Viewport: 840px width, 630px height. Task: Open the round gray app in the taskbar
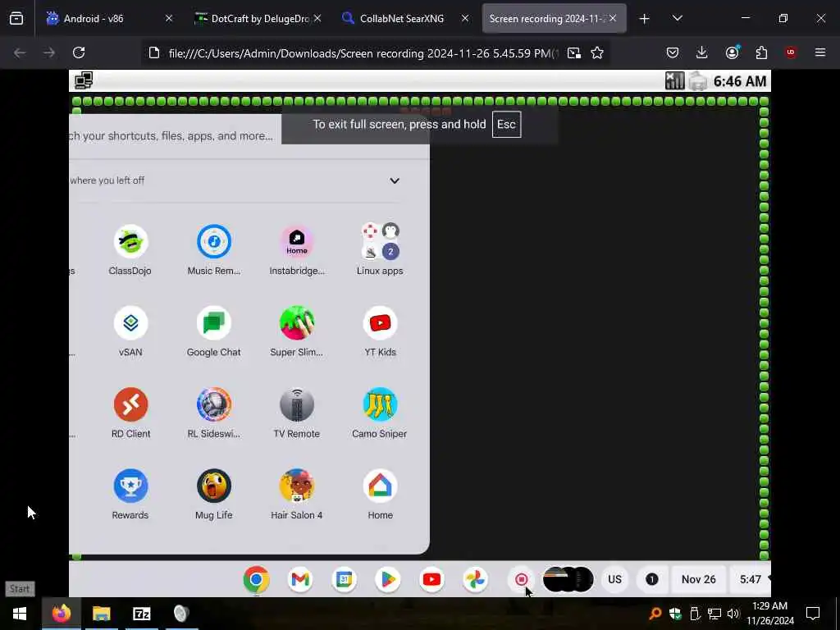tap(181, 614)
